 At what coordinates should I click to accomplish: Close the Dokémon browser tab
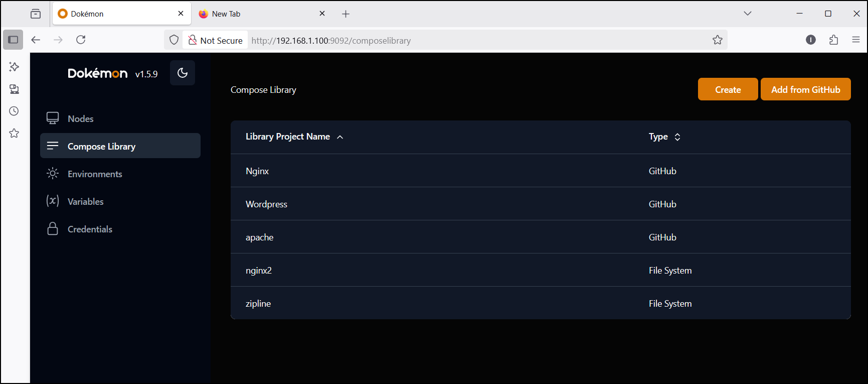[x=181, y=14]
